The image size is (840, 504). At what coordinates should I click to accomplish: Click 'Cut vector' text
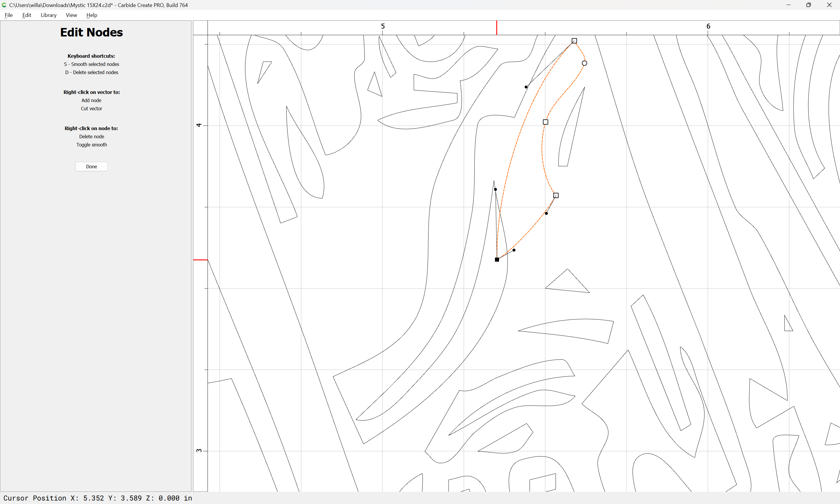91,109
